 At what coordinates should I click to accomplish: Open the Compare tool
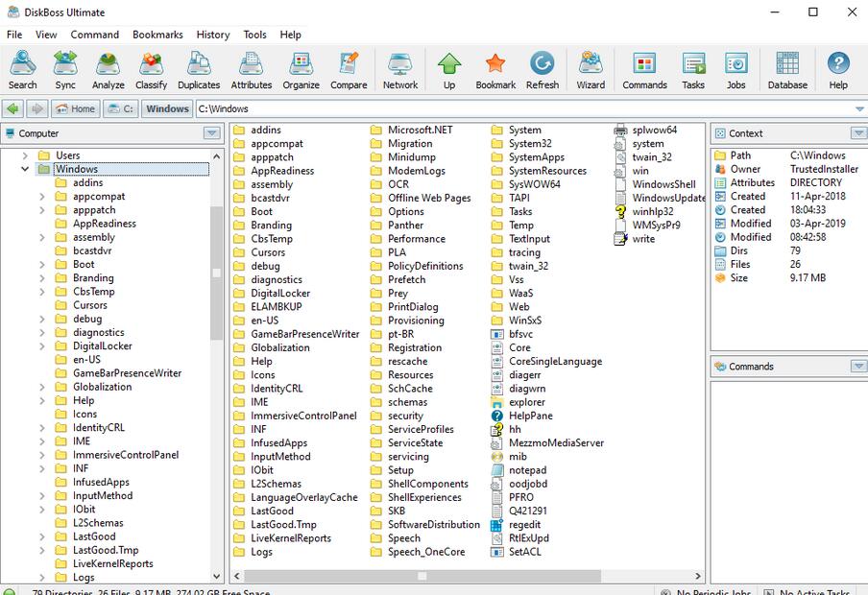(349, 70)
